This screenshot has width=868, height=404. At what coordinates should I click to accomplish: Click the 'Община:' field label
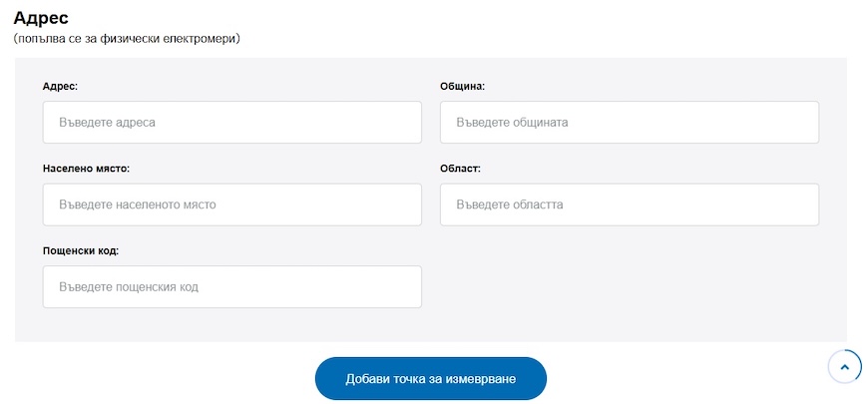point(462,87)
